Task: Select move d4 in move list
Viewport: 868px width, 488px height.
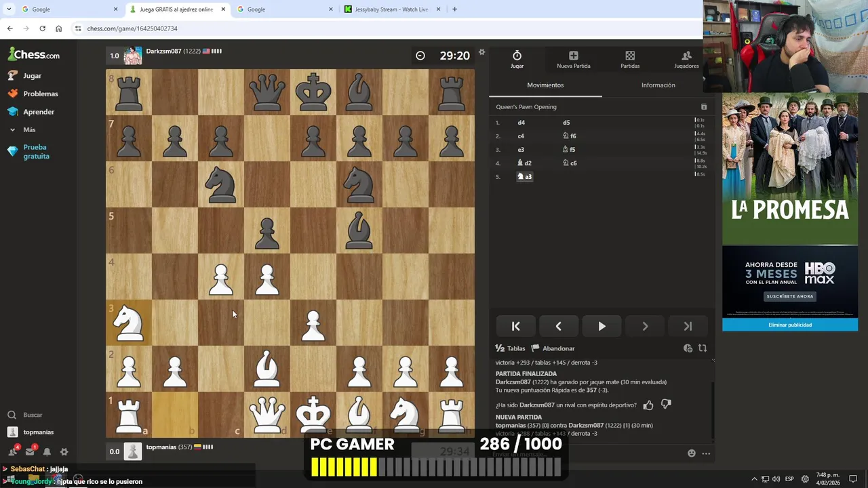Action: tap(521, 123)
